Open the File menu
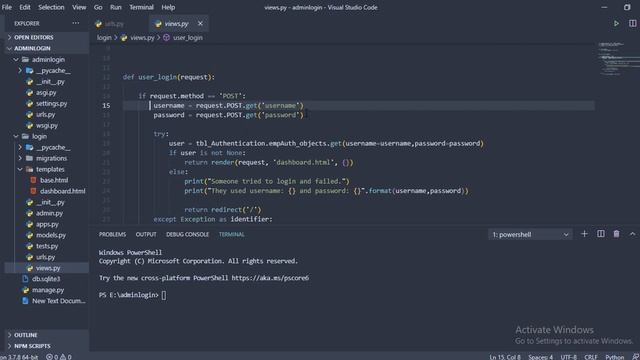This screenshot has height=360, width=640. point(7,7)
